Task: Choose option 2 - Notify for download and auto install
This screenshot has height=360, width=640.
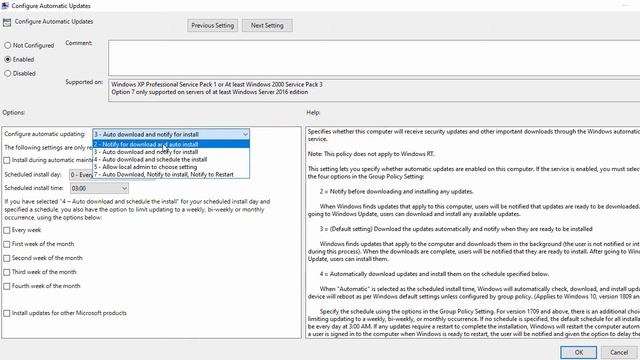Action: pos(171,144)
